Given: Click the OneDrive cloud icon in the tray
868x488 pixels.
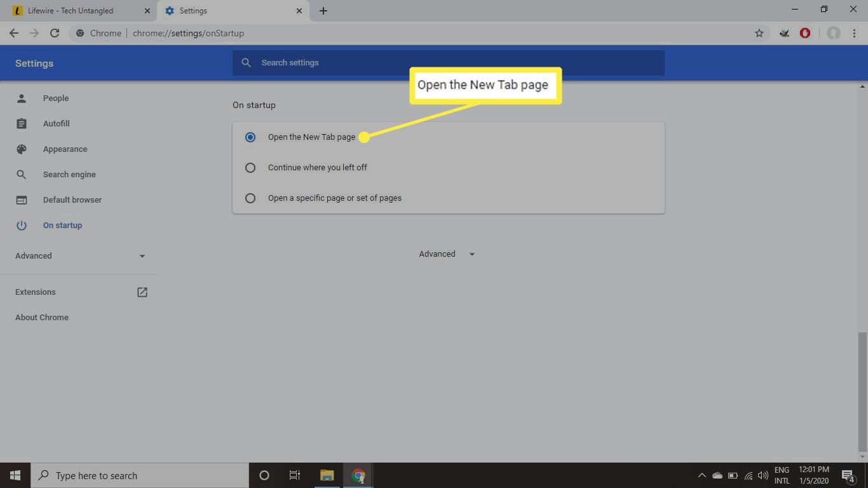Looking at the screenshot, I should point(717,475).
